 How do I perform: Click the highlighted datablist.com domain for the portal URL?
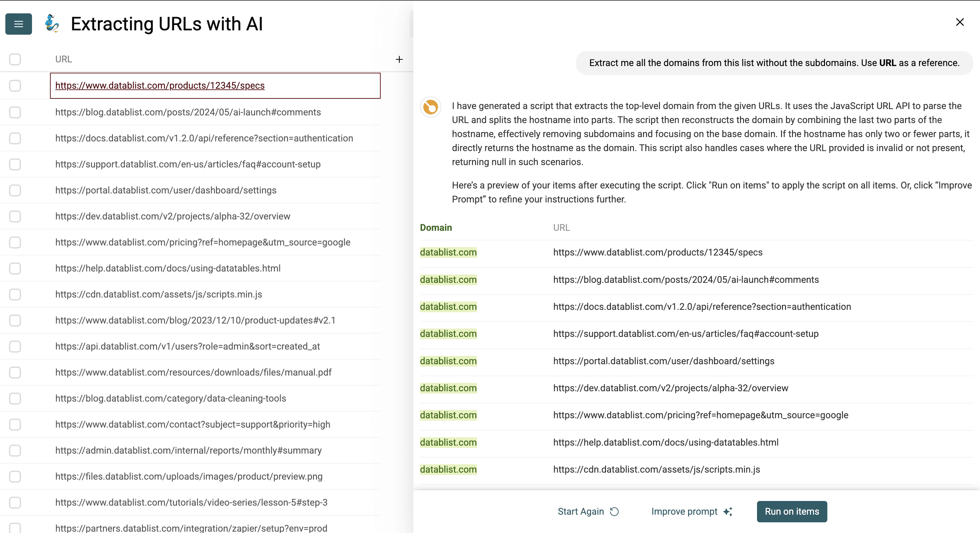point(448,361)
